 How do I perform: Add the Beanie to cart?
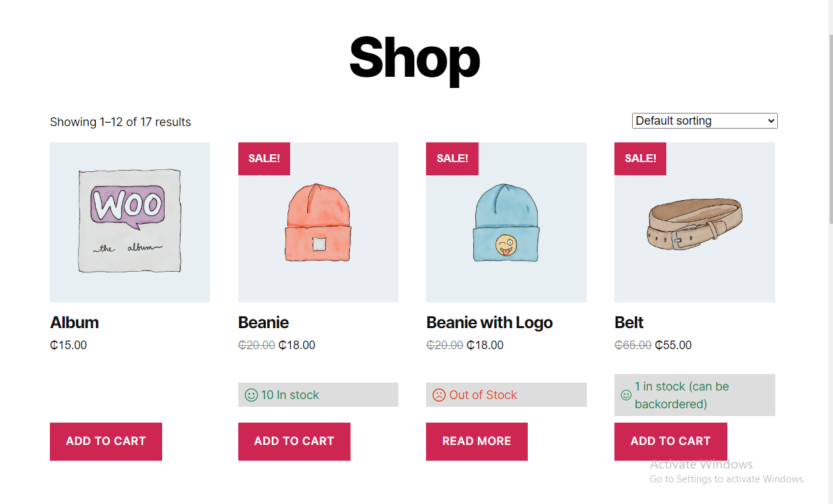click(x=294, y=442)
